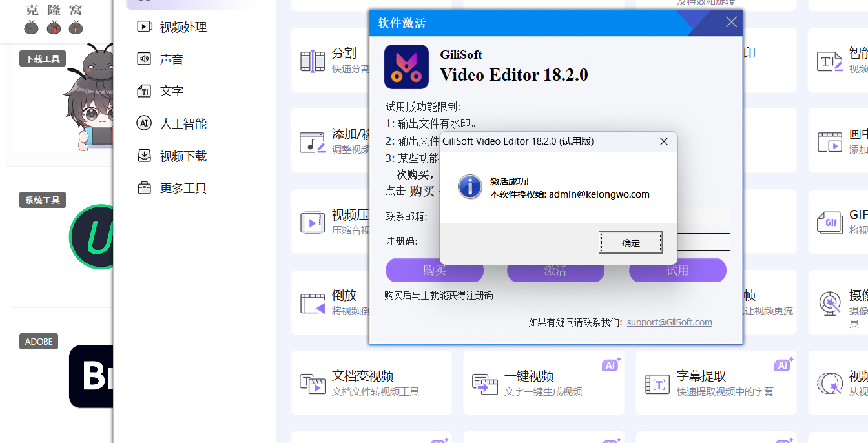Open the 一键视频 tool icon

click(x=485, y=384)
